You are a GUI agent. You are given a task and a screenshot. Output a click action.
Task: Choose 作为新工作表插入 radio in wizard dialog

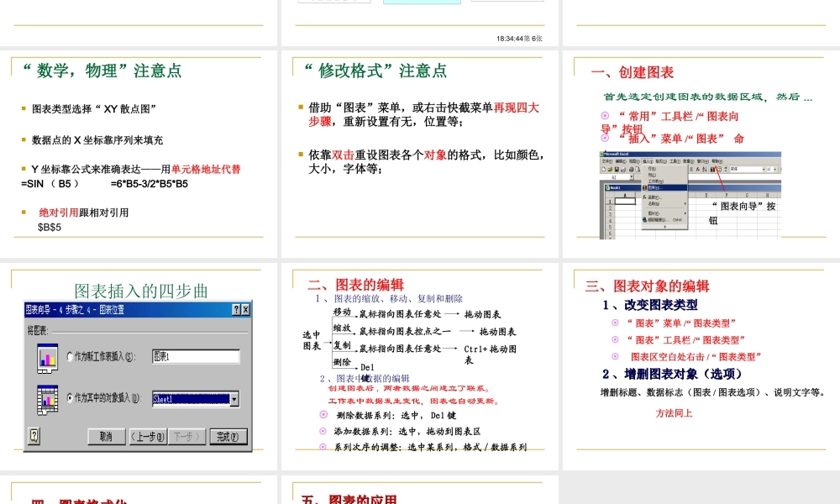click(71, 356)
